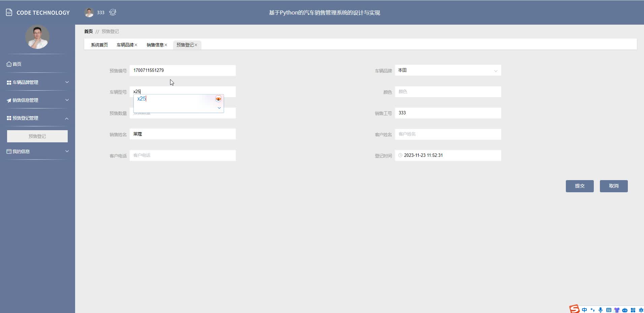Click the CODE TECHNOLOGY logo icon
Image resolution: width=644 pixels, height=313 pixels.
coord(9,12)
